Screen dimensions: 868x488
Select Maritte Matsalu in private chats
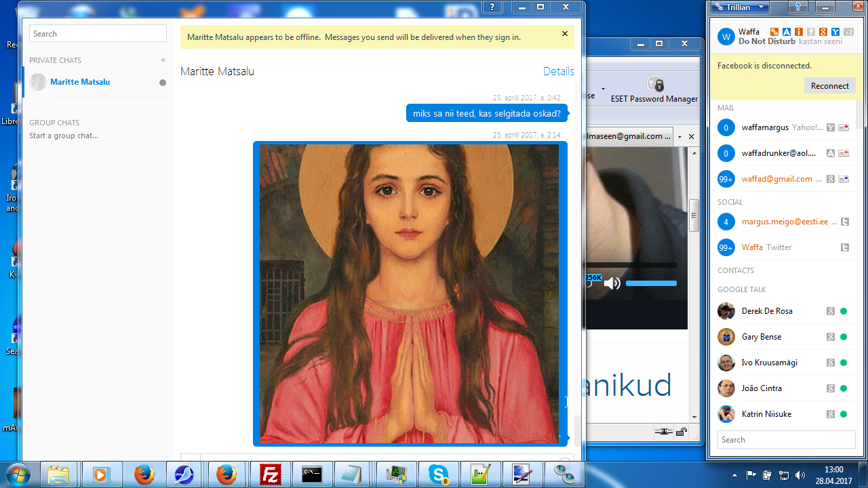click(x=80, y=82)
